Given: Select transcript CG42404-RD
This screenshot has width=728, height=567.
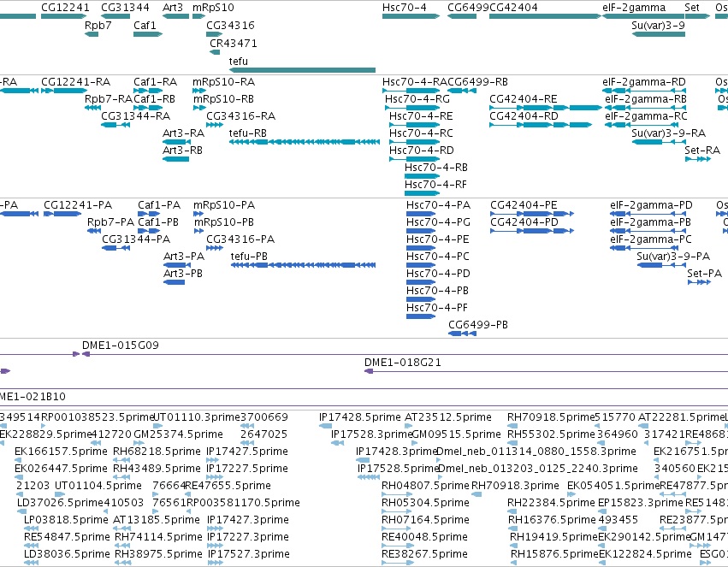Looking at the screenshot, I should [541, 124].
